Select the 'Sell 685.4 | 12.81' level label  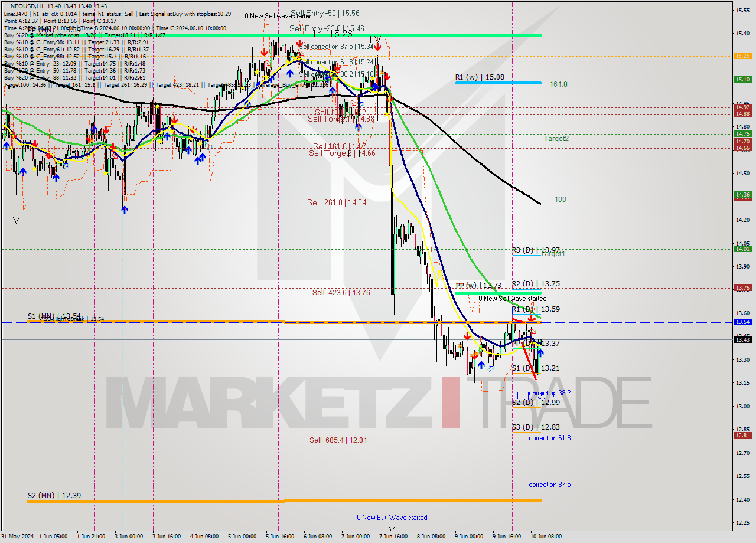tap(338, 440)
